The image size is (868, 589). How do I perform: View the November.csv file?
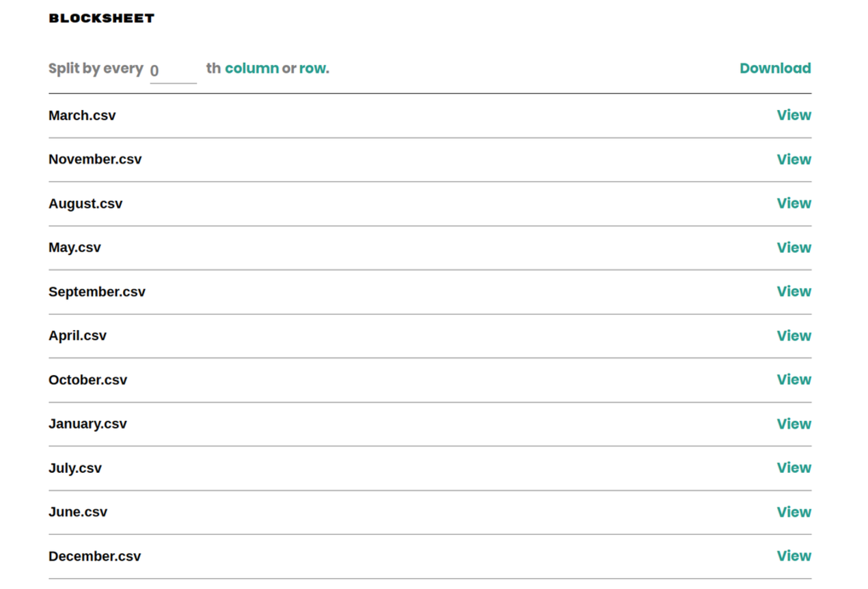(794, 159)
